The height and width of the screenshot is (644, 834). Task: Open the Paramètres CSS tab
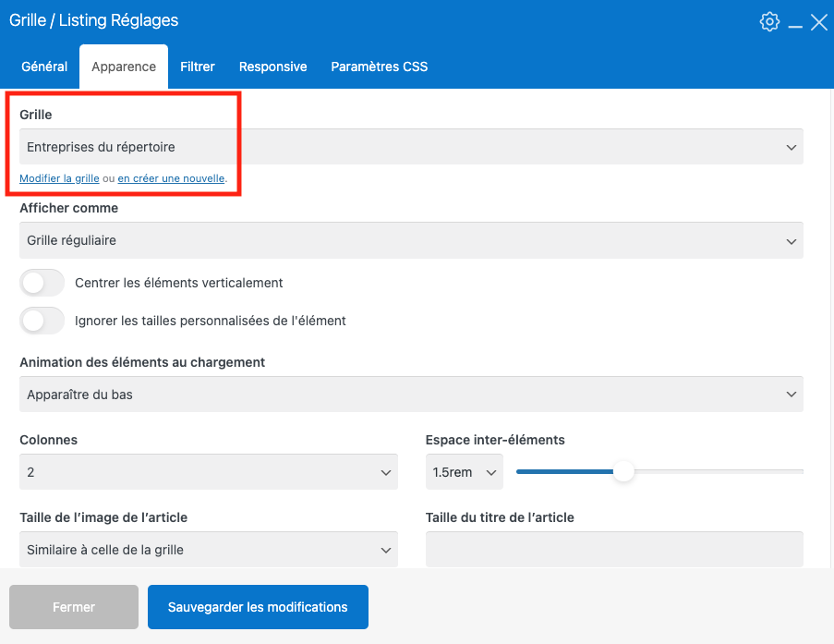[379, 67]
